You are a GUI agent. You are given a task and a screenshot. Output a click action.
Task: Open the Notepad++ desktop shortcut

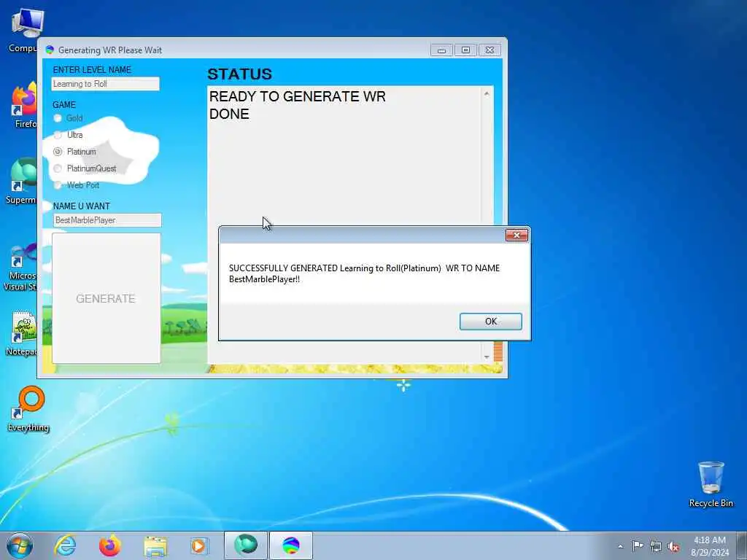22,333
